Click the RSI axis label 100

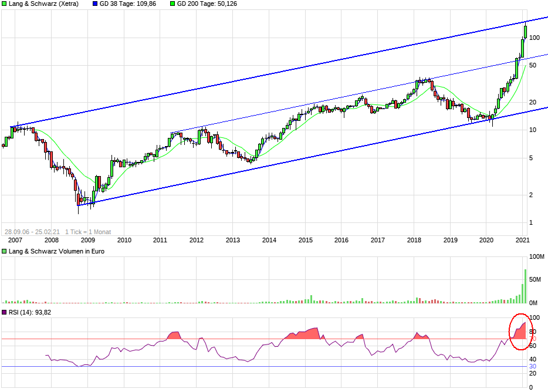pyautogui.click(x=535, y=318)
